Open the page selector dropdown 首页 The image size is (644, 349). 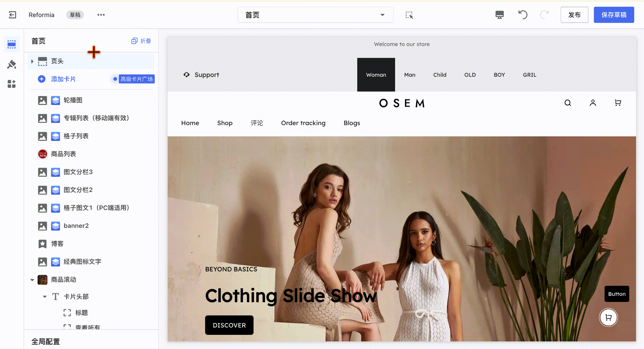(315, 15)
